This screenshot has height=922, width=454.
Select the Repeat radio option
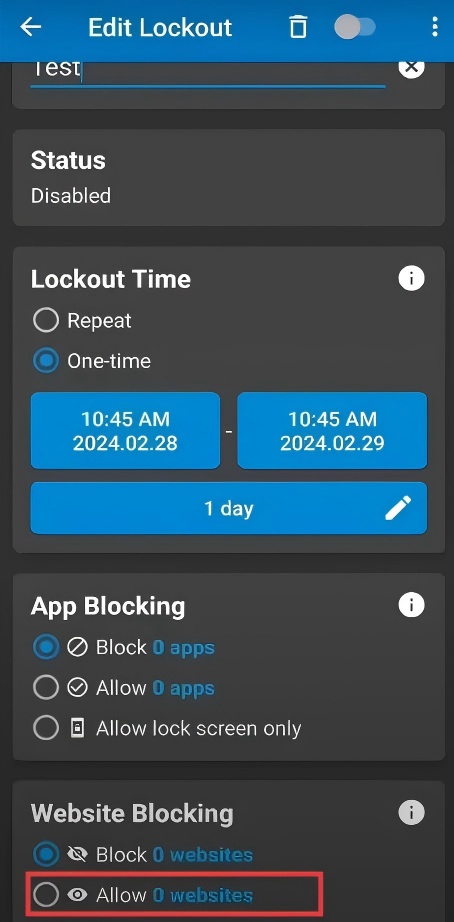point(46,321)
